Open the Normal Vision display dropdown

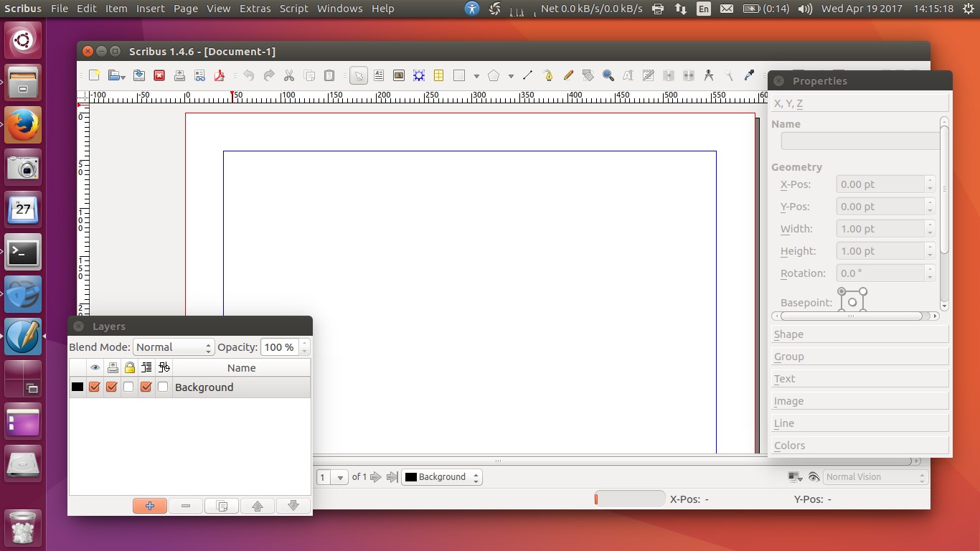pyautogui.click(x=874, y=476)
